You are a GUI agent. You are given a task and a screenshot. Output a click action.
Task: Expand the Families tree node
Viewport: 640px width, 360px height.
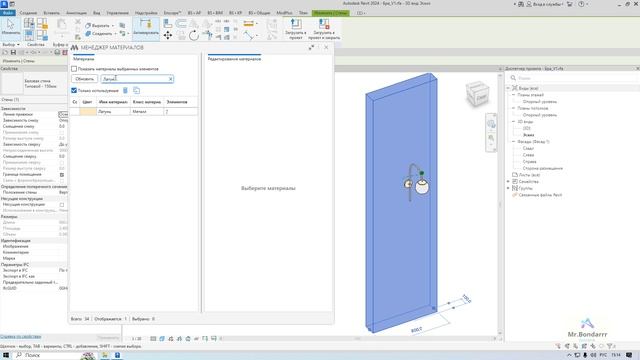pyautogui.click(x=508, y=182)
